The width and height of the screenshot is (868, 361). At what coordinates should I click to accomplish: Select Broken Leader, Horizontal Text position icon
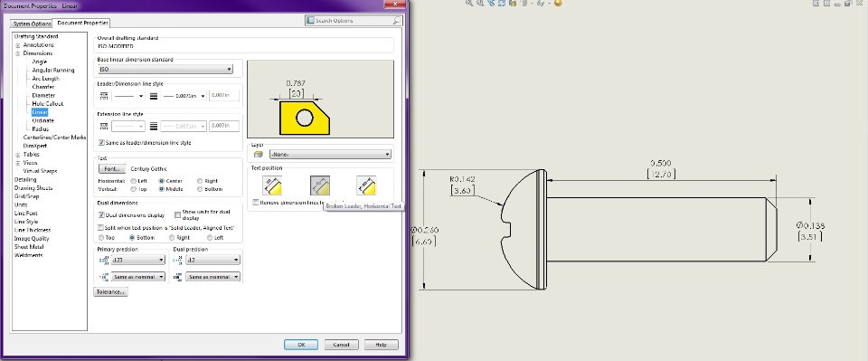[x=319, y=185]
